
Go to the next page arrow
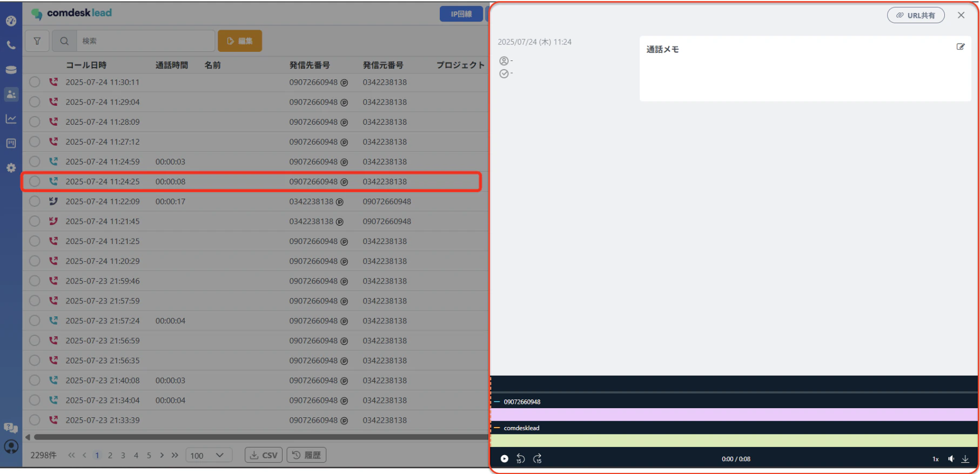[162, 456]
